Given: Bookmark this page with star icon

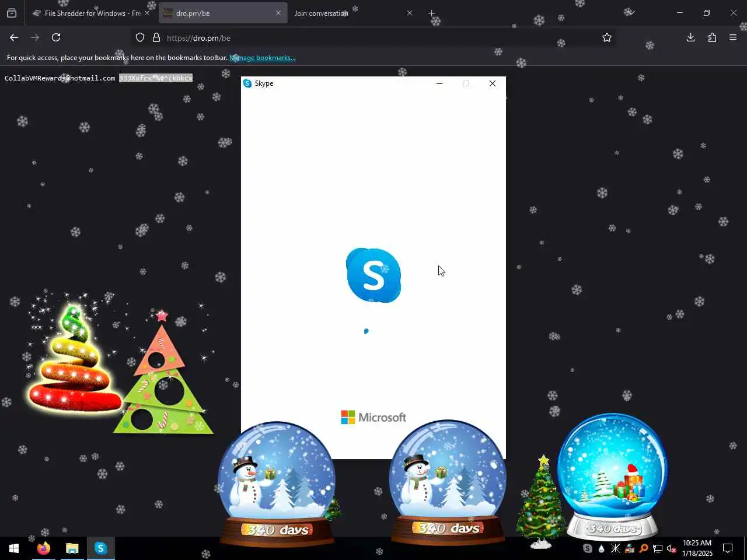Looking at the screenshot, I should pyautogui.click(x=607, y=38).
